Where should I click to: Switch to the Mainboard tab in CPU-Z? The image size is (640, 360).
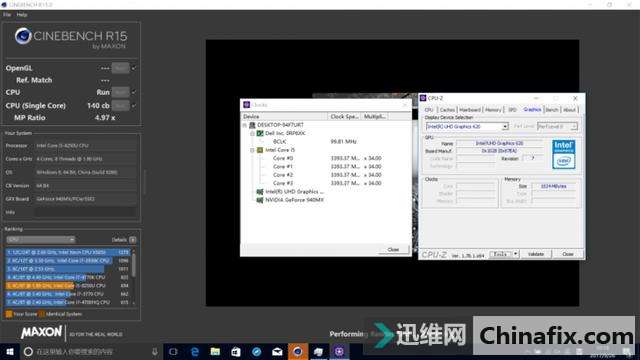470,110
